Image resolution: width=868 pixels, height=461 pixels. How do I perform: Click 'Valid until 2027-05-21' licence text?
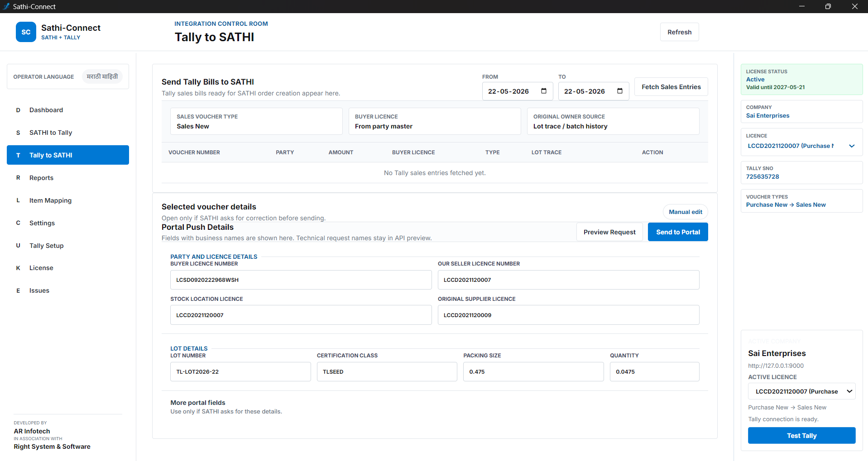775,87
